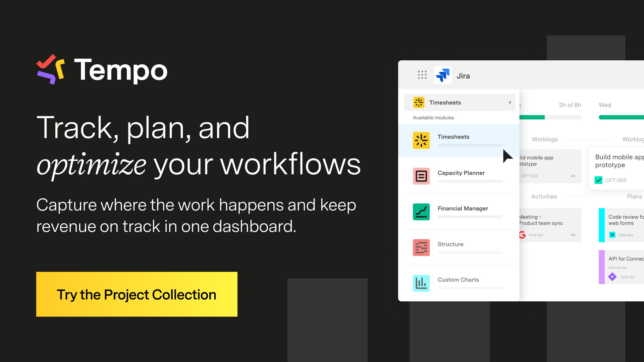The image size is (644, 362).
Task: Click the Jira logo icon
Action: click(443, 75)
